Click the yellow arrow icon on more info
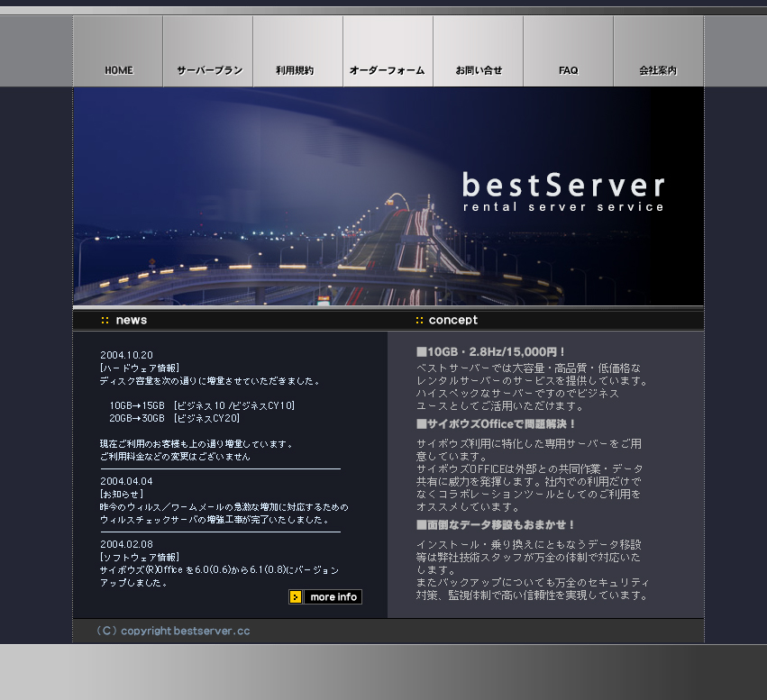This screenshot has height=700, width=767. point(296,597)
